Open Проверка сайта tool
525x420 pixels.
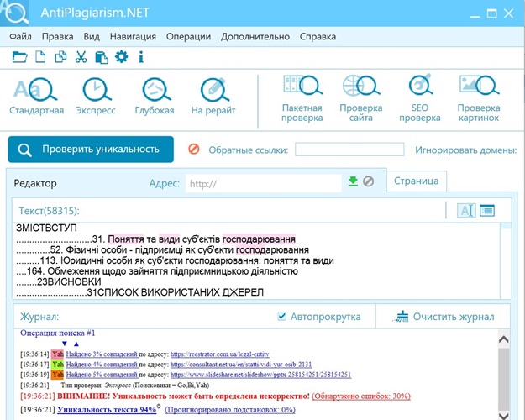360,98
